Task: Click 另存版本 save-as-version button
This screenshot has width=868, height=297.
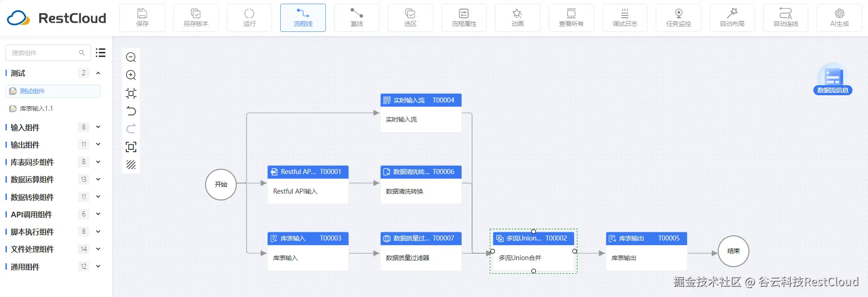Action: coord(196,18)
